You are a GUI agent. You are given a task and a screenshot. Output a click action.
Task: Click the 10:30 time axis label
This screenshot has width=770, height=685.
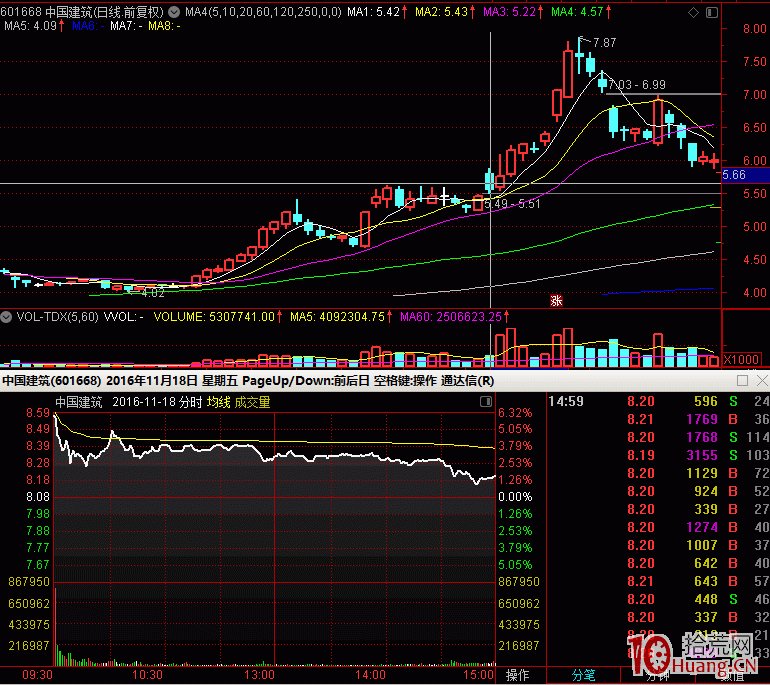pos(147,675)
